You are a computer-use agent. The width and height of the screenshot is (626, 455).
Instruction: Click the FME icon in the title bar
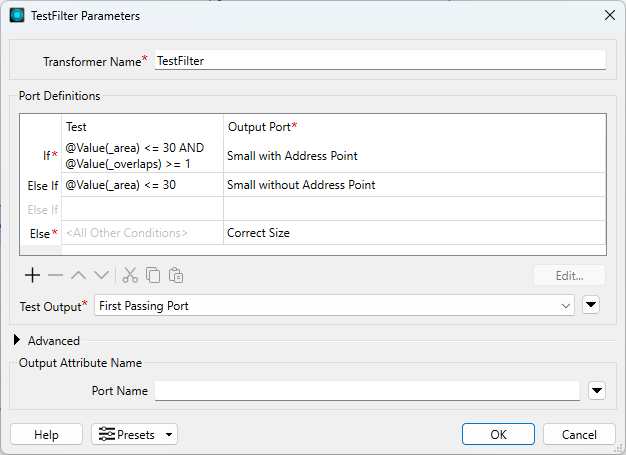(x=17, y=16)
